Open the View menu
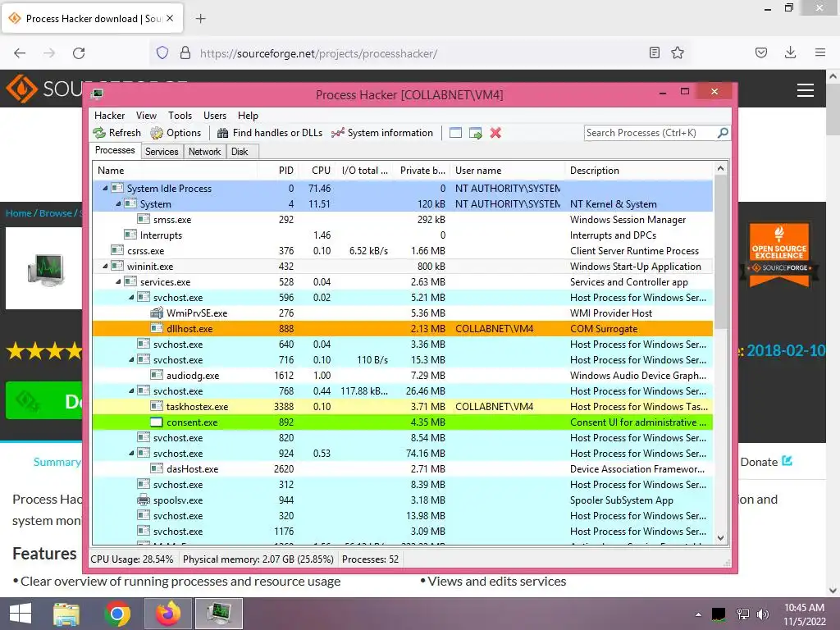840x630 pixels. [146, 116]
